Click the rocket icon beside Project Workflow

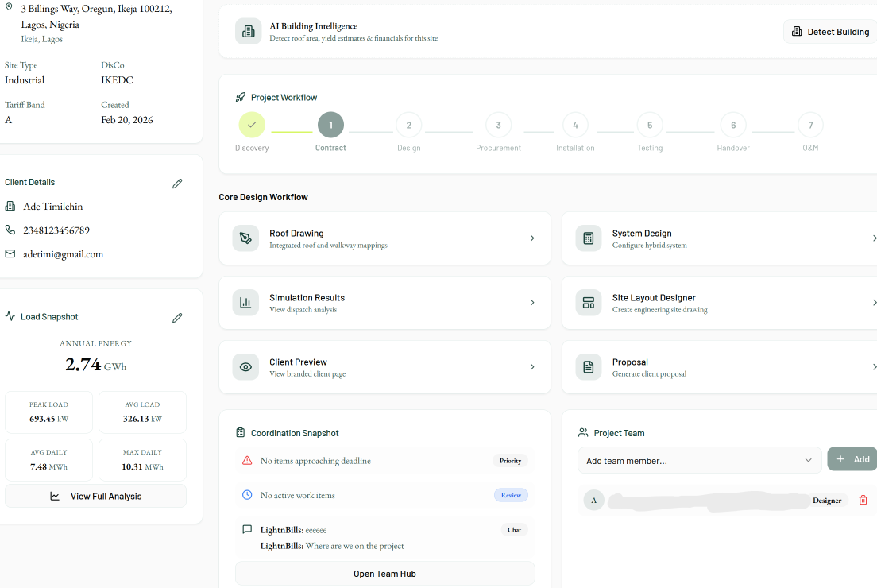(241, 98)
